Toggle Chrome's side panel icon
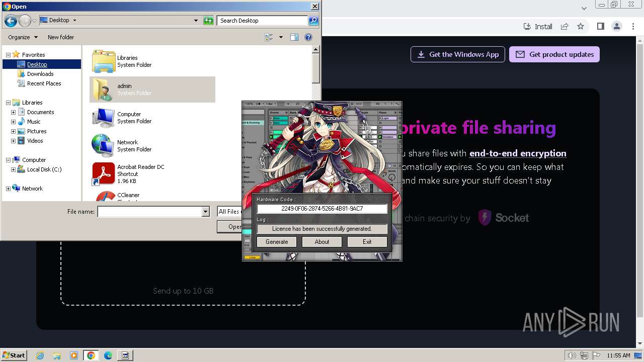The image size is (644, 362). (600, 27)
